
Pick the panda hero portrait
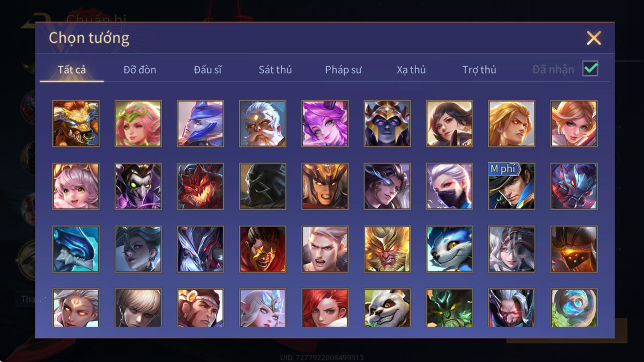(x=387, y=308)
